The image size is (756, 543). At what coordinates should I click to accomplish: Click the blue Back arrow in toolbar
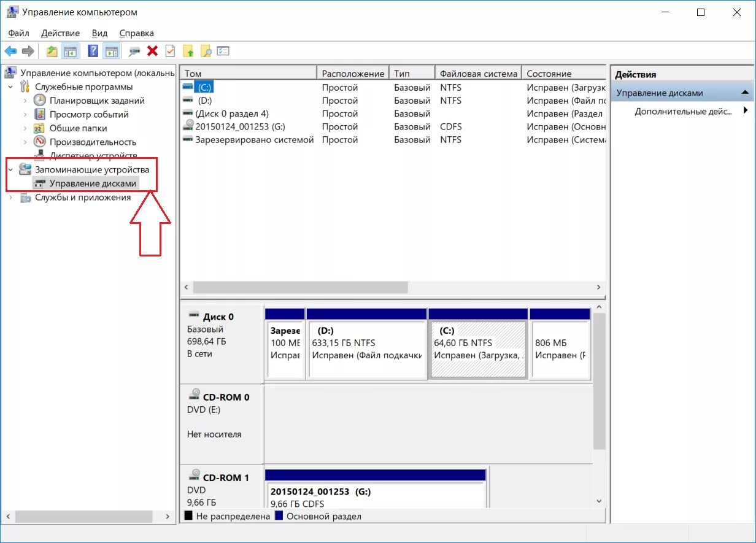tap(10, 51)
